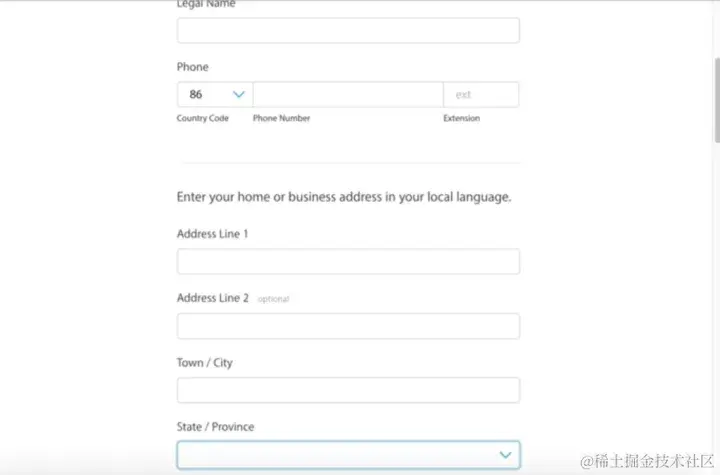Viewport: 720px width, 475px height.
Task: Click the home or business address instruction text
Action: pos(344,197)
